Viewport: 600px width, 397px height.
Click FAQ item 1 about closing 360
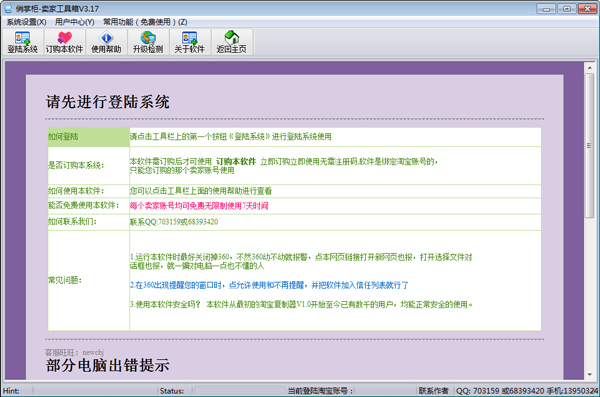coord(301,261)
